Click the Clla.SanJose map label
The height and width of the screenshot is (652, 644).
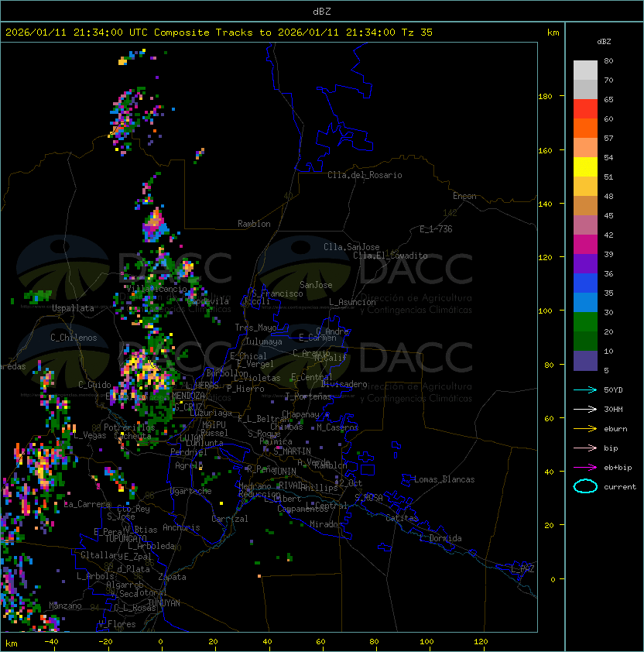coord(351,247)
